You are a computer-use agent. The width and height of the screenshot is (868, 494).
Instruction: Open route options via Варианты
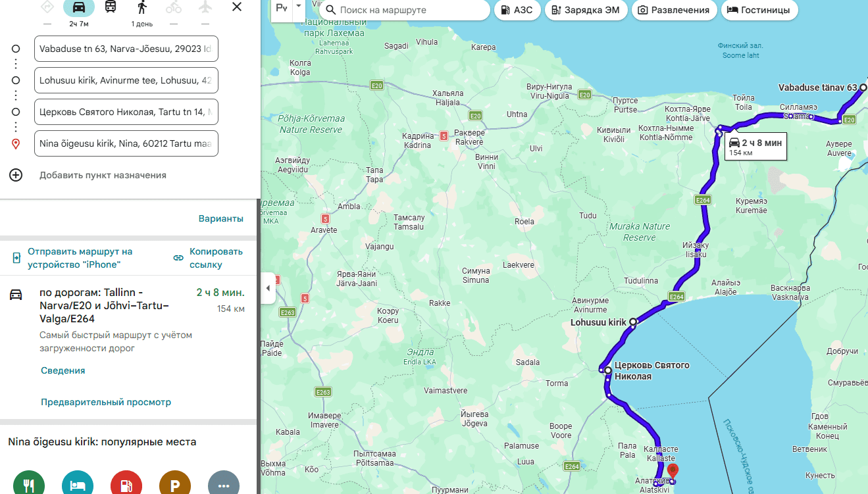(220, 218)
